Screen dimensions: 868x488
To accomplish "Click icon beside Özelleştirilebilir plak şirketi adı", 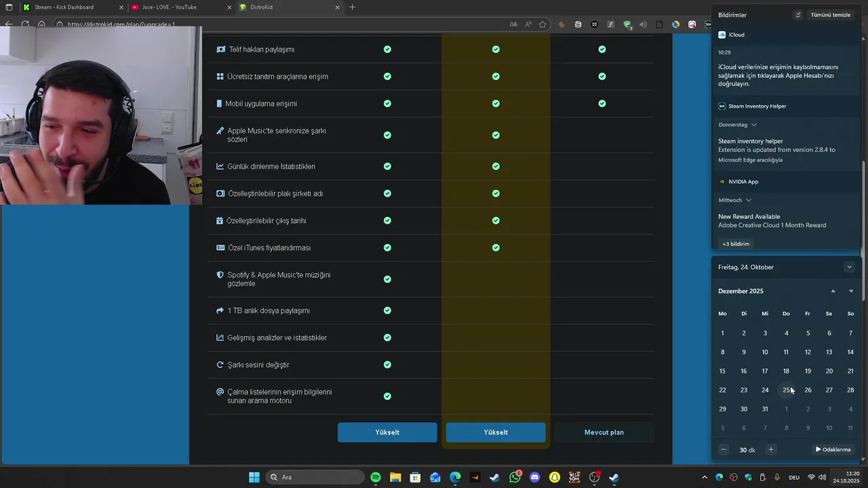I will click(220, 193).
